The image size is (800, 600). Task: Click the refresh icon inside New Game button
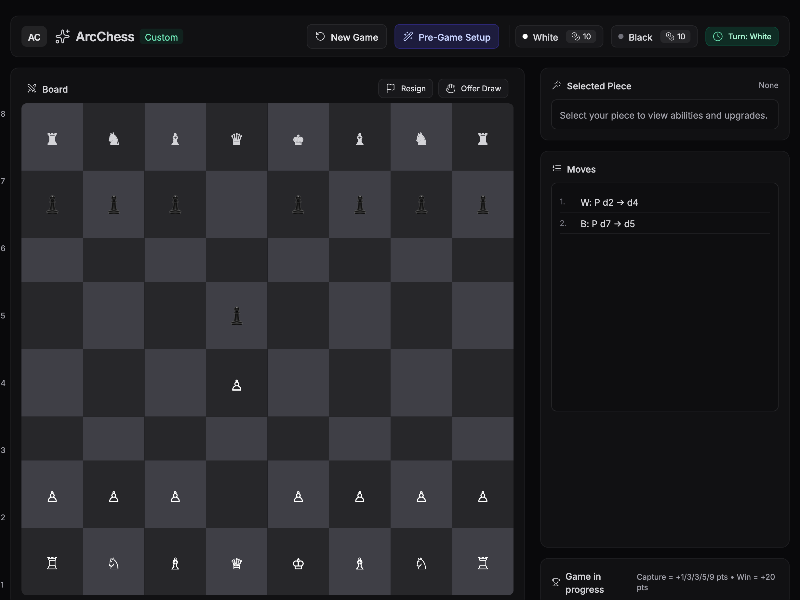(x=320, y=37)
